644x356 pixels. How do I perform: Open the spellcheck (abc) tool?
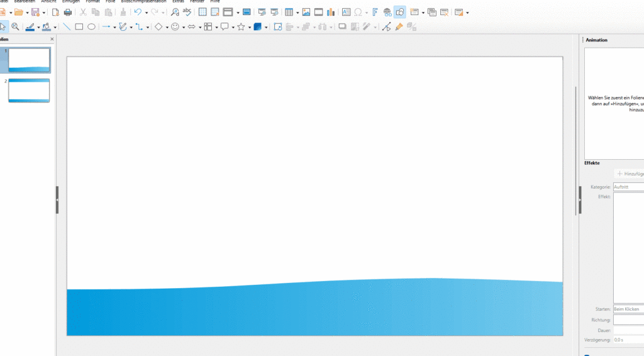coord(187,12)
